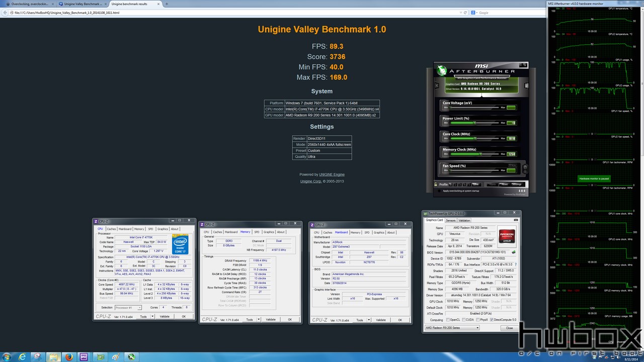Click GPU-Z bus interface question mark
Viewport: 644px width, 362px height.
[x=515, y=264]
